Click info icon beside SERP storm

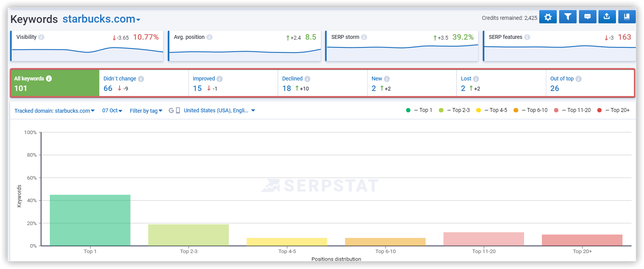[364, 37]
